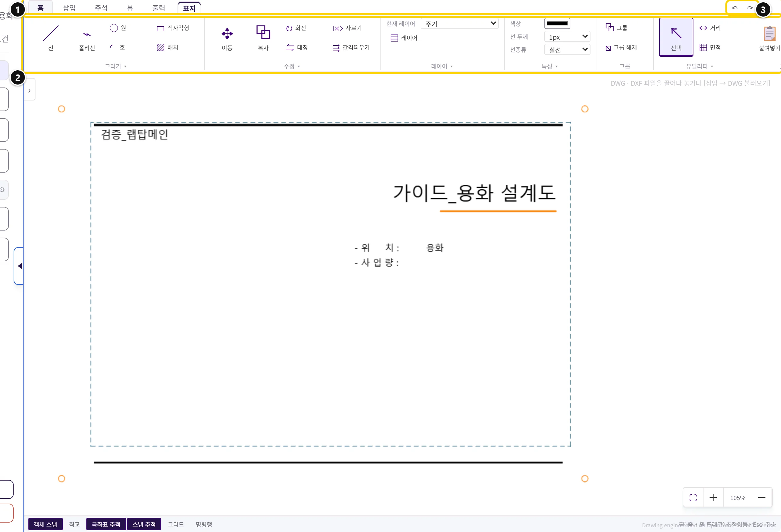The height and width of the screenshot is (532, 781).
Task: Select the 회전 rotate tool
Action: (x=296, y=28)
